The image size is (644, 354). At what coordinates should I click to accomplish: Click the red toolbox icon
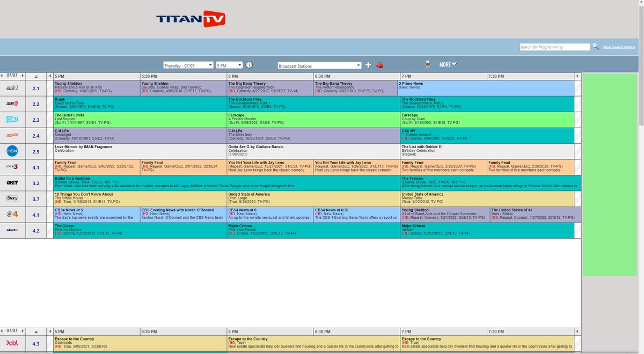coord(380,65)
